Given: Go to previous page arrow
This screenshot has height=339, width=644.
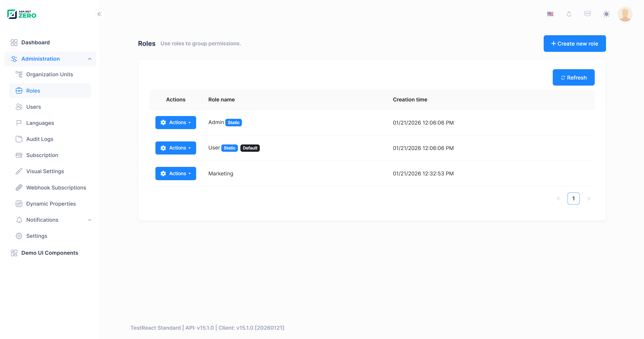Looking at the screenshot, I should coord(559,199).
